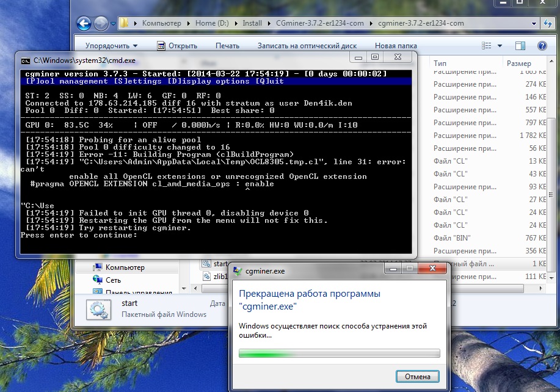This screenshot has height=392, width=560.
Task: Select Файл "CL" row sized 13 КБ
Action: tap(489, 161)
